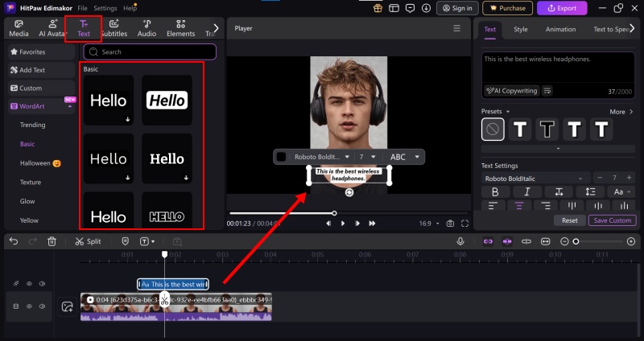Open the Player panel menu

(x=456, y=28)
